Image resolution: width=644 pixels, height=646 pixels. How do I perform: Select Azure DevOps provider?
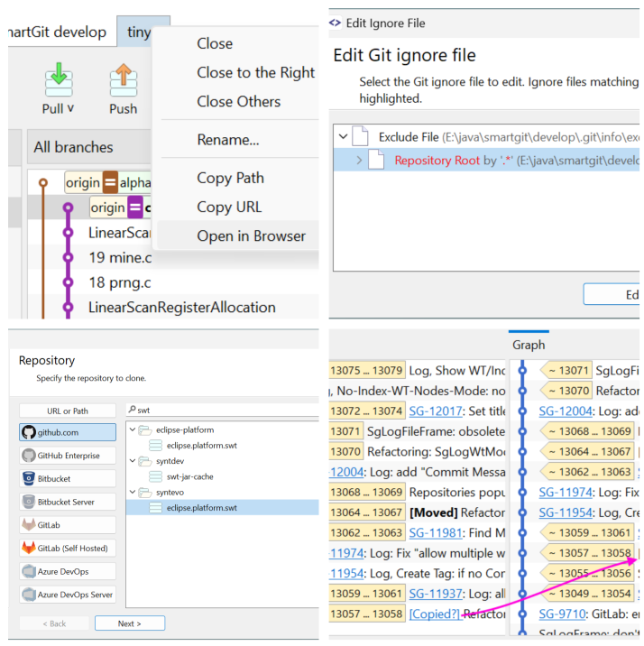[68, 571]
